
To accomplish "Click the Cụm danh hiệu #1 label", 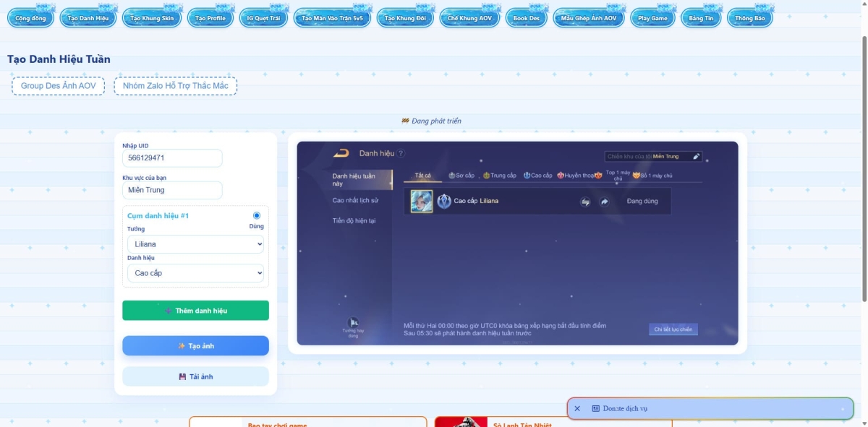I will coord(158,215).
